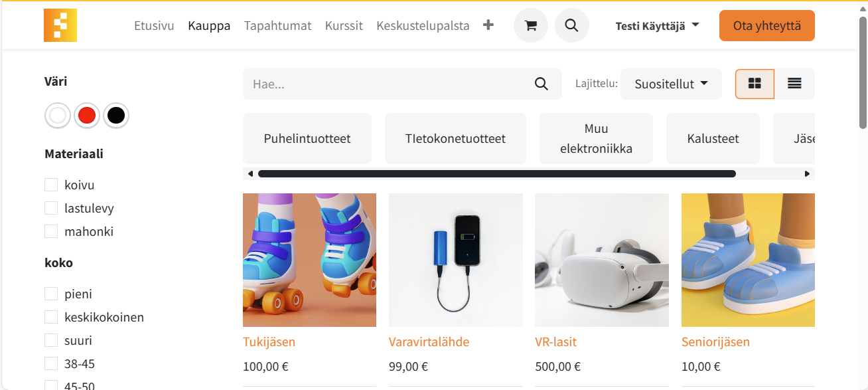Click right arrow of category scrollbar
This screenshot has width=868, height=390.
point(807,174)
